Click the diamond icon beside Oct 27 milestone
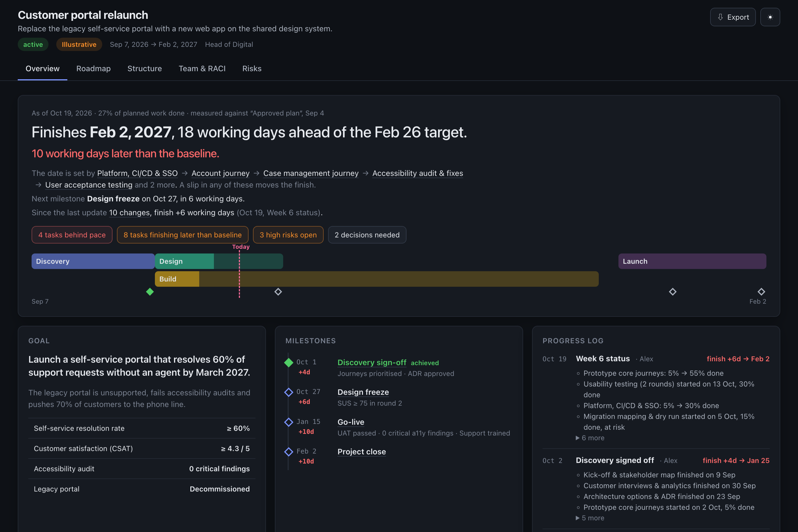 289,392
